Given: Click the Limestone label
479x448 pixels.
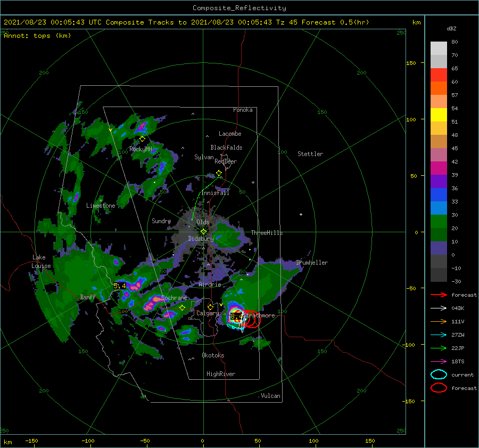Looking at the screenshot, I should point(101,206).
